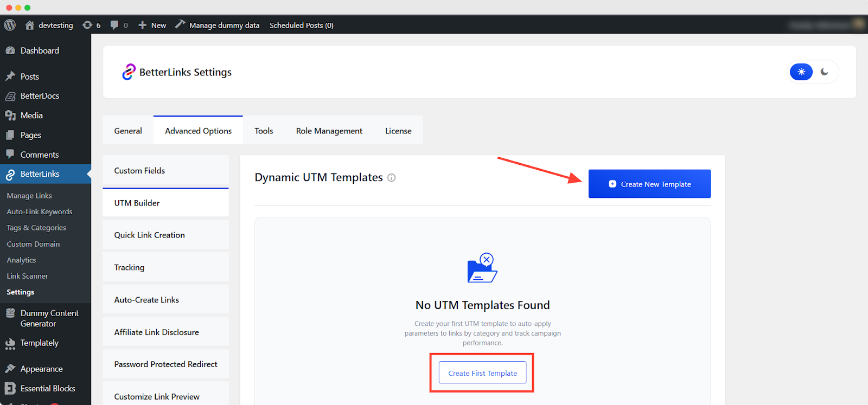Click the WordPress logo icon
This screenshot has height=405, width=868.
point(10,25)
